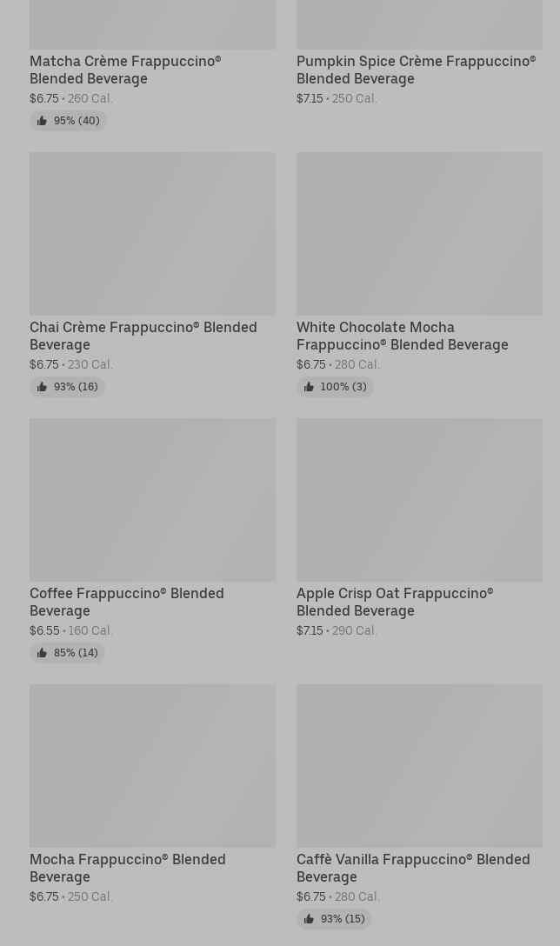Choose the Coffee Frappuccino Blended Beverage title

coord(126,602)
